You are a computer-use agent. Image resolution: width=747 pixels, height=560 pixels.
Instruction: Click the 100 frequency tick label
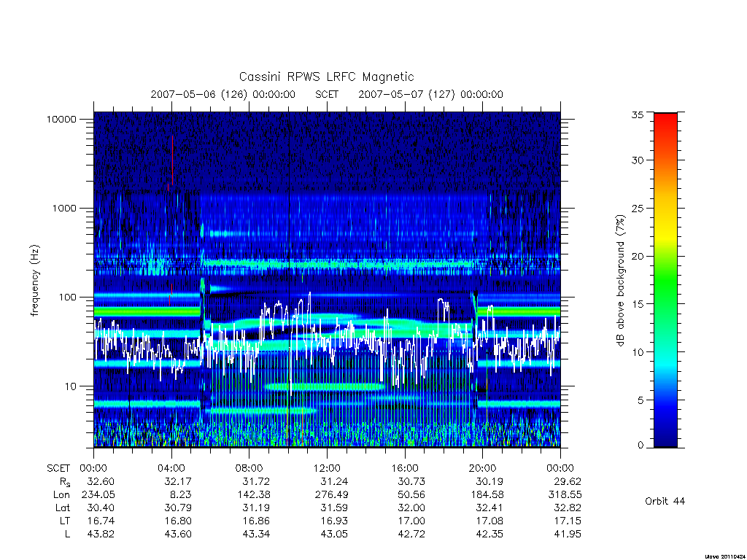[67, 297]
